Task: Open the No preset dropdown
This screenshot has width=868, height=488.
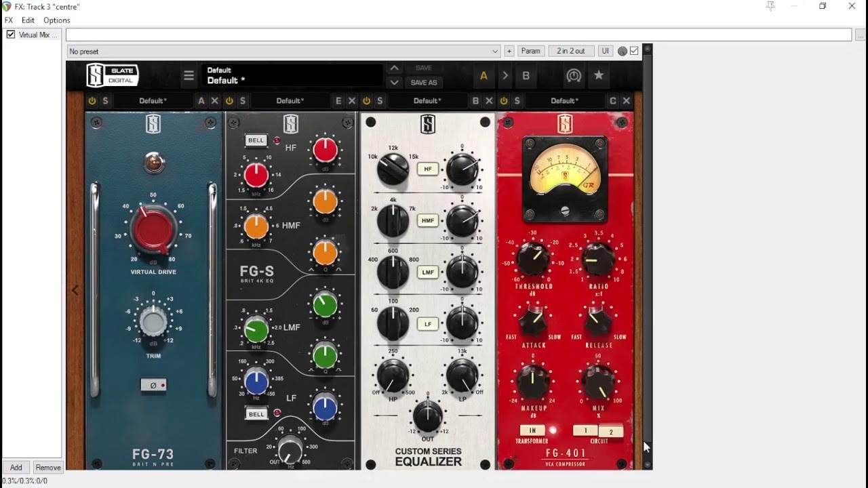Action: (x=283, y=51)
